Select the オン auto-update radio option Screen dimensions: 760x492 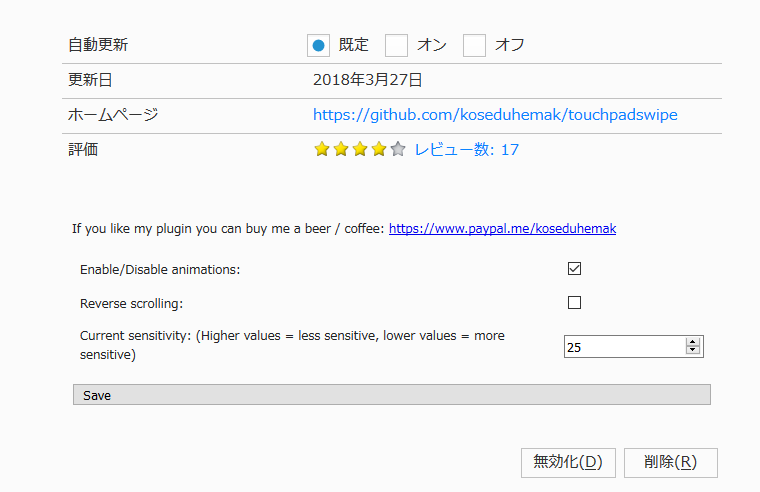pos(396,46)
